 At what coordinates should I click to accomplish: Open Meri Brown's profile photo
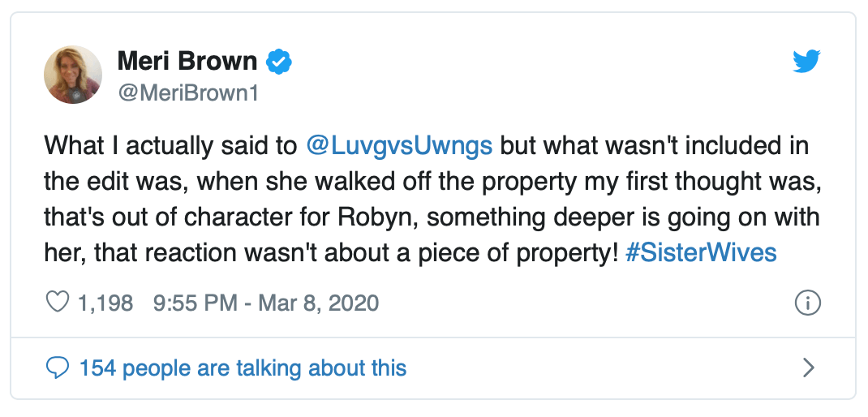coord(73,75)
